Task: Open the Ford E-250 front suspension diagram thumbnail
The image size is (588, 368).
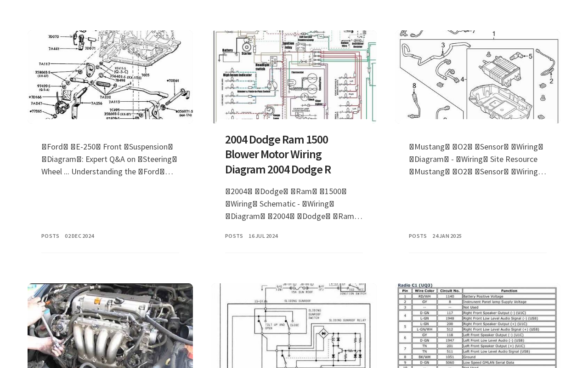Action: pyautogui.click(x=110, y=77)
